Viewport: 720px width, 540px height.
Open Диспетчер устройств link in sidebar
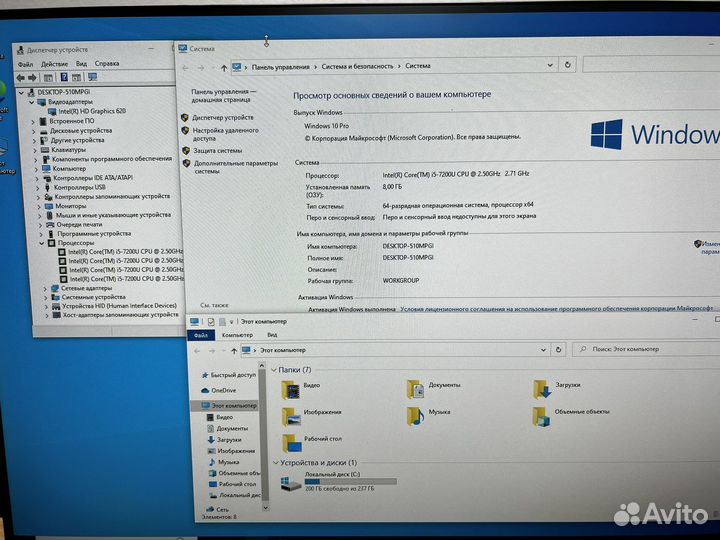point(223,118)
